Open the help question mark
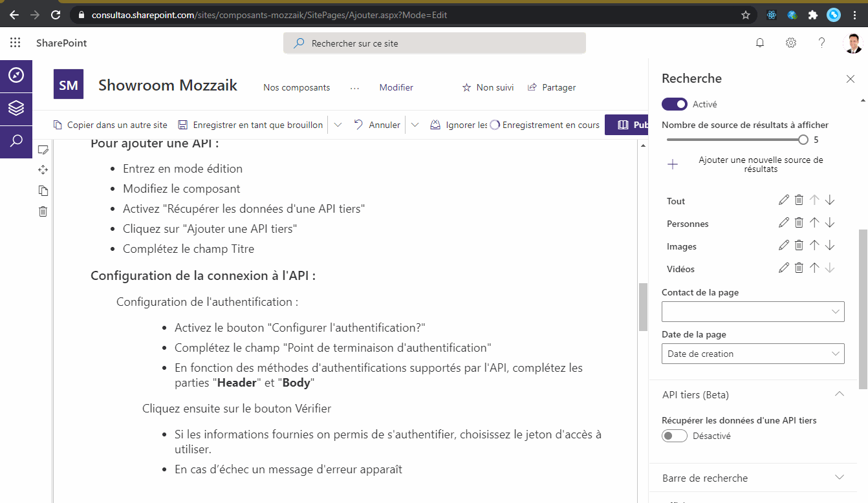Image resolution: width=868 pixels, height=503 pixels. click(821, 43)
